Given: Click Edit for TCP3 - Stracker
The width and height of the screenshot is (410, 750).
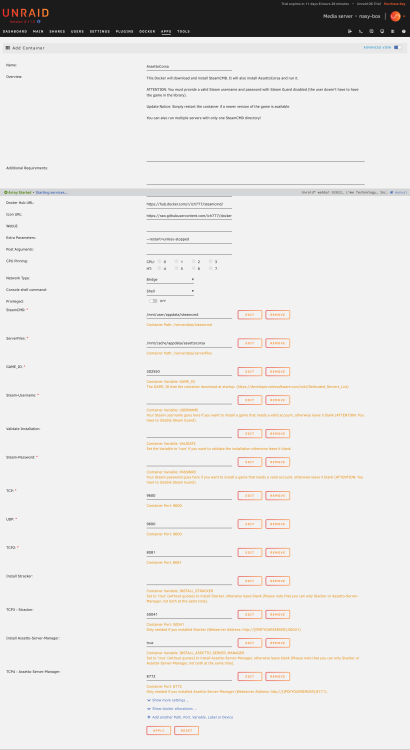Looking at the screenshot, I should pyautogui.click(x=250, y=614).
